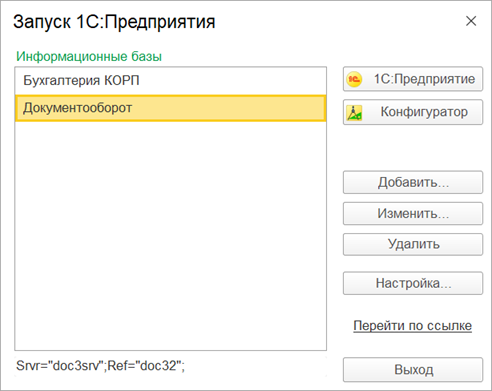Click the connection string Srvr="doc3srv" text
The image size is (492, 391).
coord(100,366)
